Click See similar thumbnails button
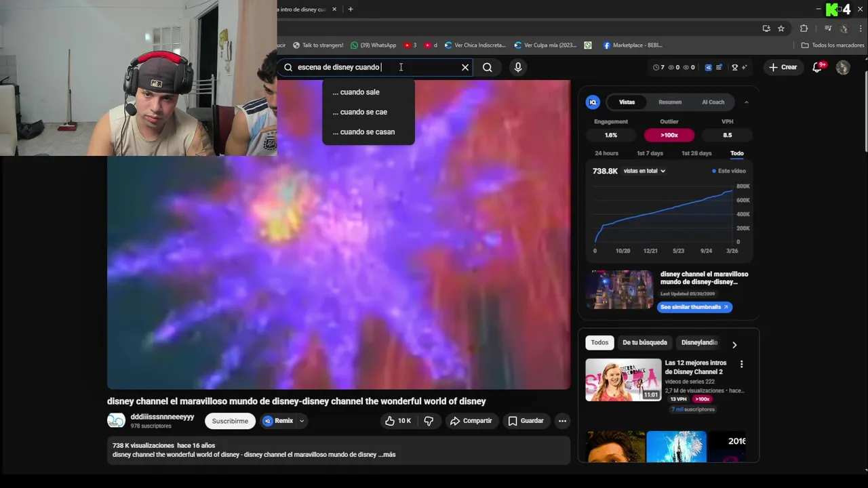 (694, 307)
